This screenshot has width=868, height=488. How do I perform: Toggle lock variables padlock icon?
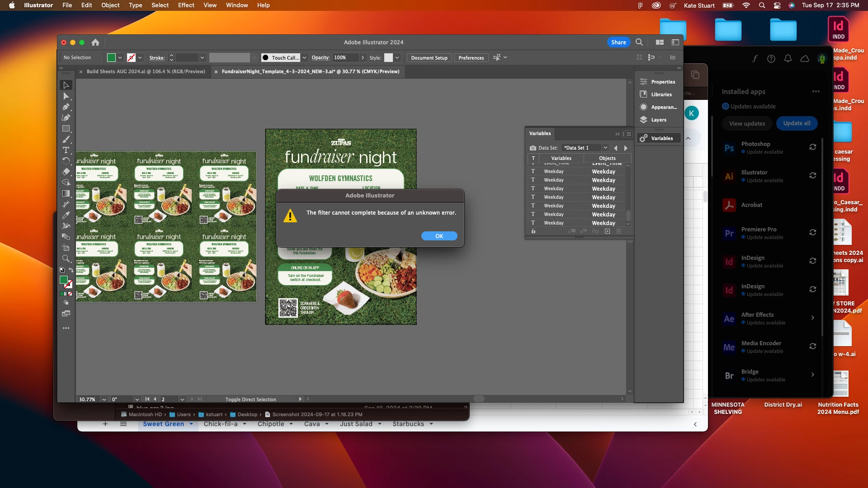click(x=533, y=231)
